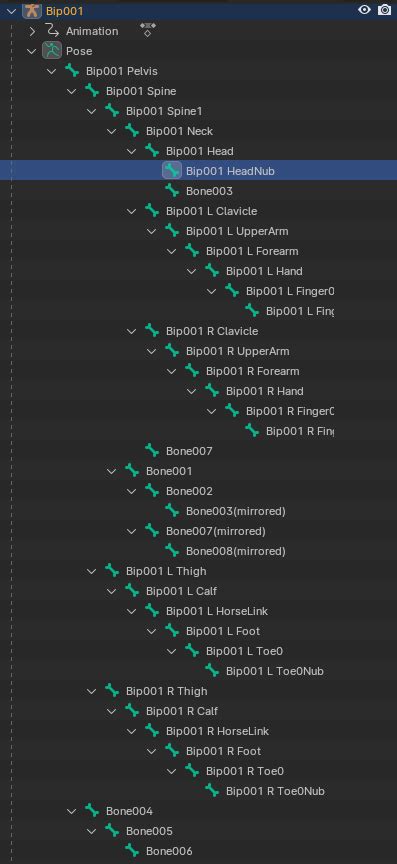Click the Bip001 armature object icon
This screenshot has width=397, height=864.
pos(32,10)
